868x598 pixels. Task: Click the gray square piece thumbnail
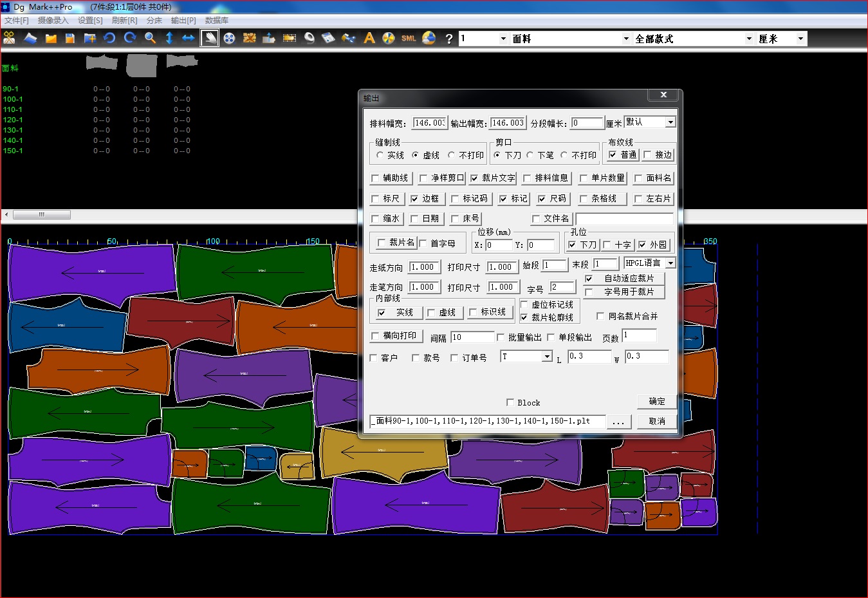pos(142,65)
